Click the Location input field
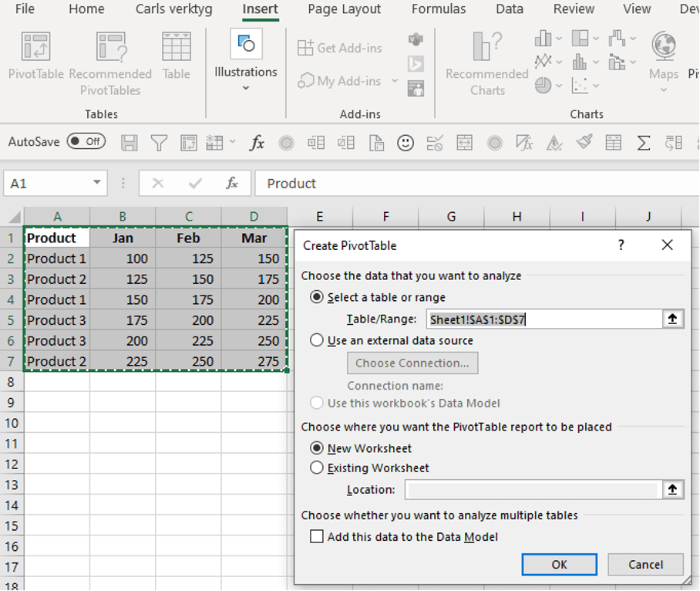 [533, 490]
